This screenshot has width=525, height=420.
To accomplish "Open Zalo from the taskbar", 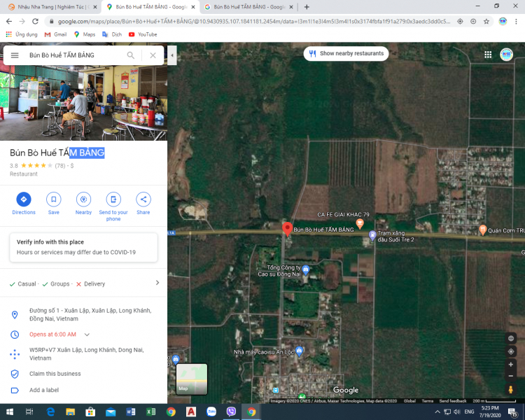I will (x=211, y=412).
